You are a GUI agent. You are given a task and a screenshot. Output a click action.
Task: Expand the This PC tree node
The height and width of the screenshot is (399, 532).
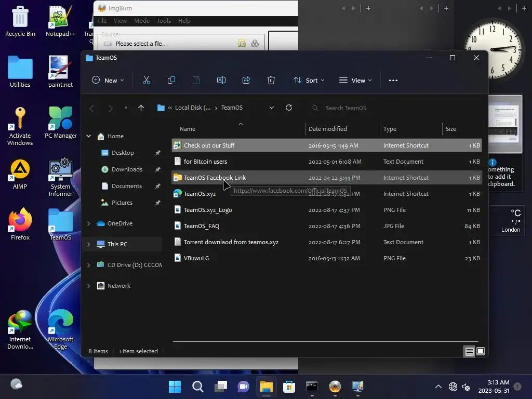tap(88, 244)
